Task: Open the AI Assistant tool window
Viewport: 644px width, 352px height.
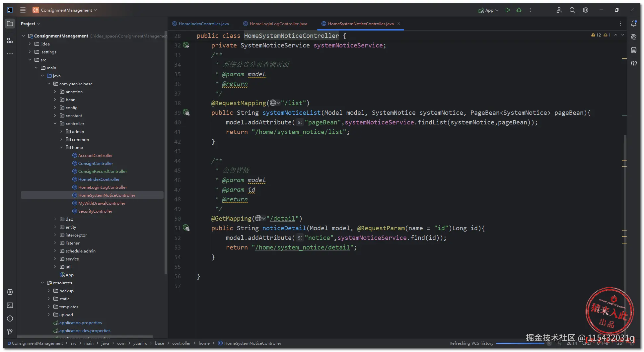Action: pyautogui.click(x=634, y=37)
